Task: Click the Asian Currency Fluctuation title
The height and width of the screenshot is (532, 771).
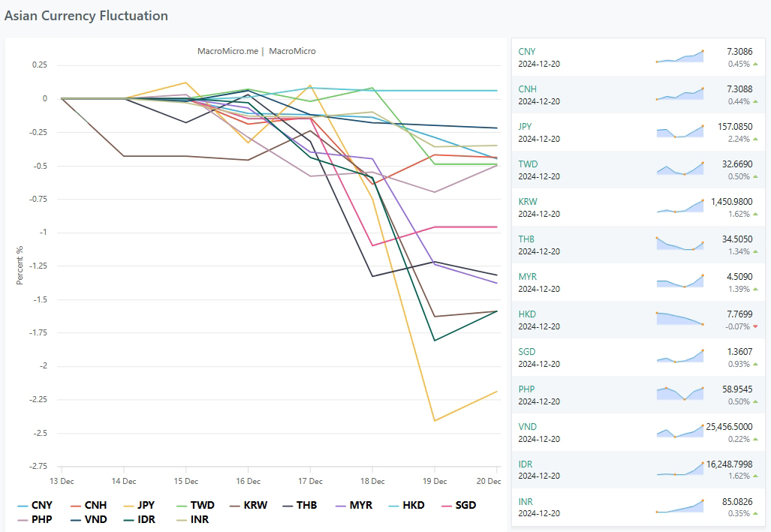Action: [x=86, y=16]
